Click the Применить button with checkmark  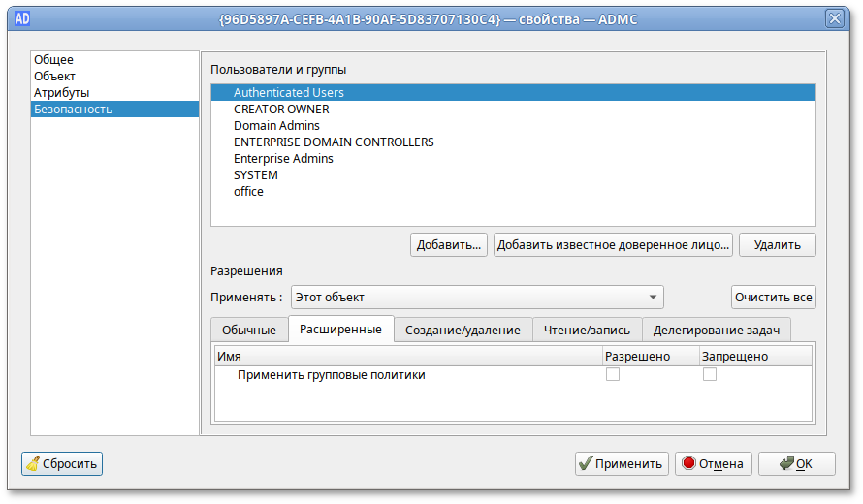coord(622,464)
